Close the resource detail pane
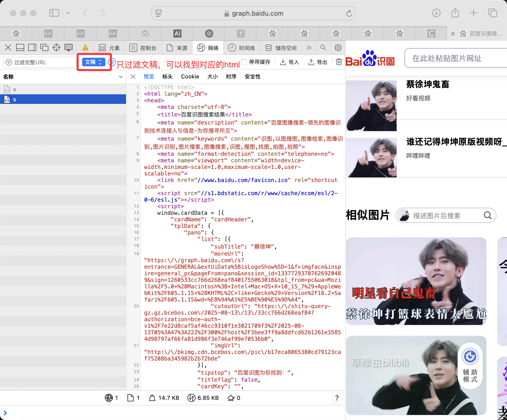The height and width of the screenshot is (420, 507). [133, 77]
